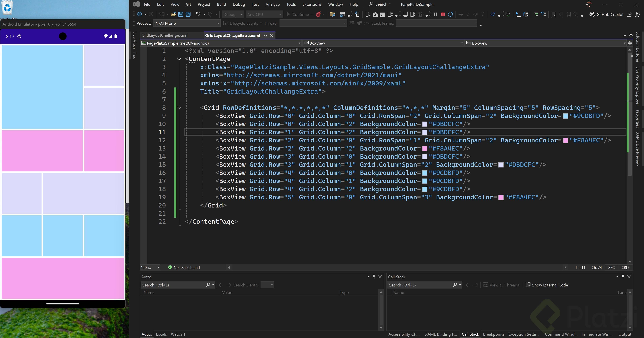Click the Hot Reload flame icon
Screen dimensions: 644x338
(318, 14)
